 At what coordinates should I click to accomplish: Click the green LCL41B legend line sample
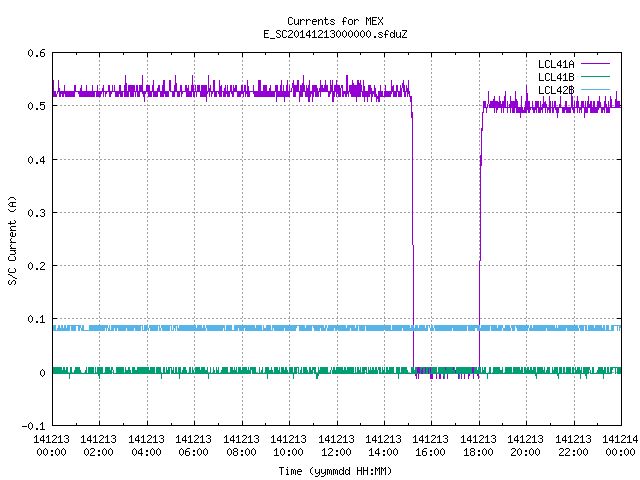[595, 77]
